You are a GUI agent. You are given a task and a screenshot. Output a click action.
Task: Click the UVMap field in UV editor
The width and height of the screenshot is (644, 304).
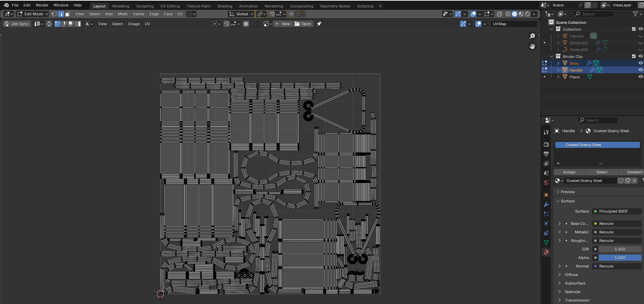[513, 24]
